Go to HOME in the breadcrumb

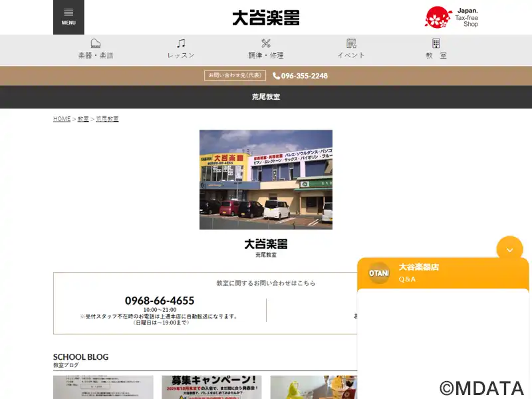pyautogui.click(x=62, y=119)
